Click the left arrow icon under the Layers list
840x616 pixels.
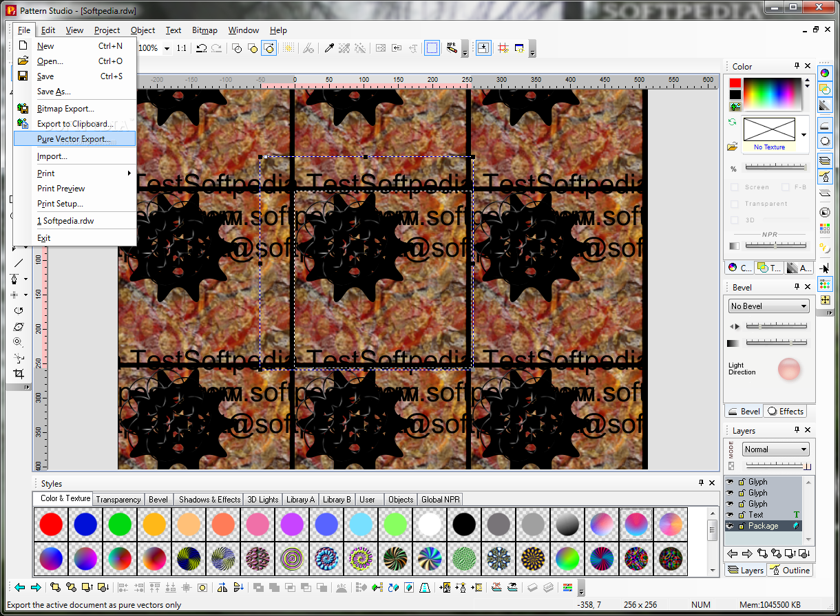coord(733,553)
